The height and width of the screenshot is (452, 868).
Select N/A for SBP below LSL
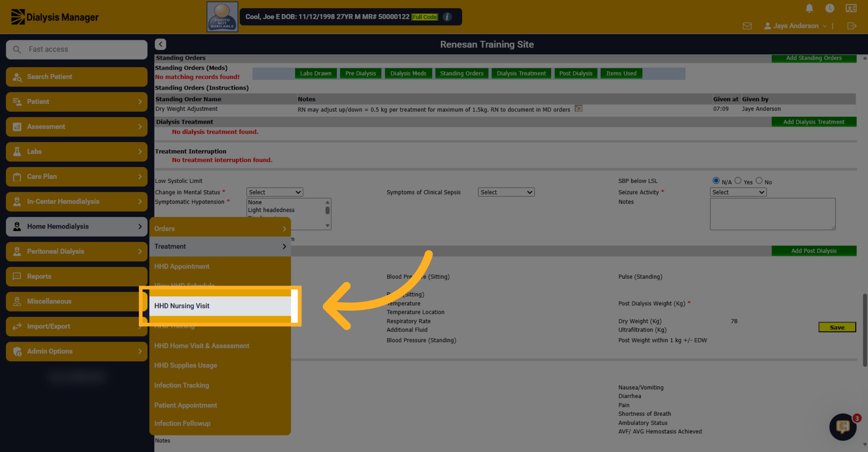tap(716, 180)
